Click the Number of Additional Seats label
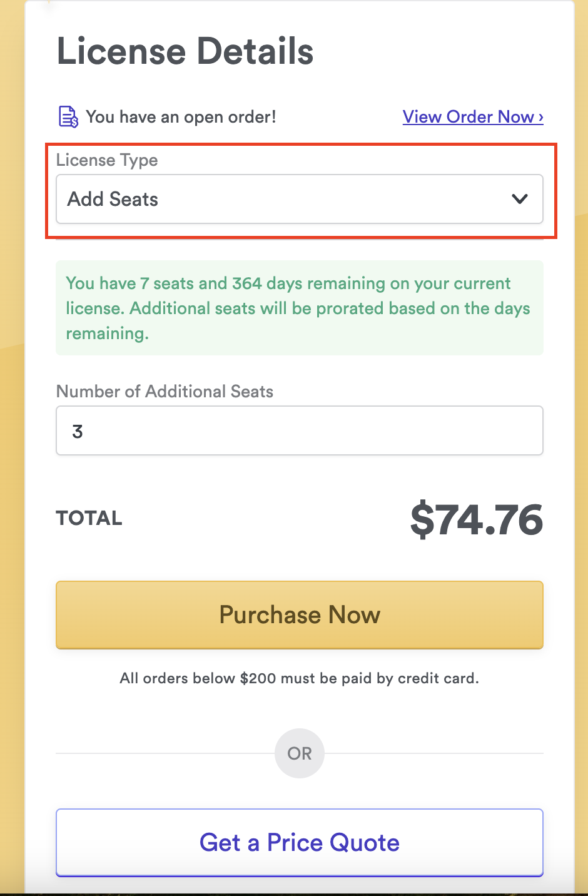 pos(165,392)
